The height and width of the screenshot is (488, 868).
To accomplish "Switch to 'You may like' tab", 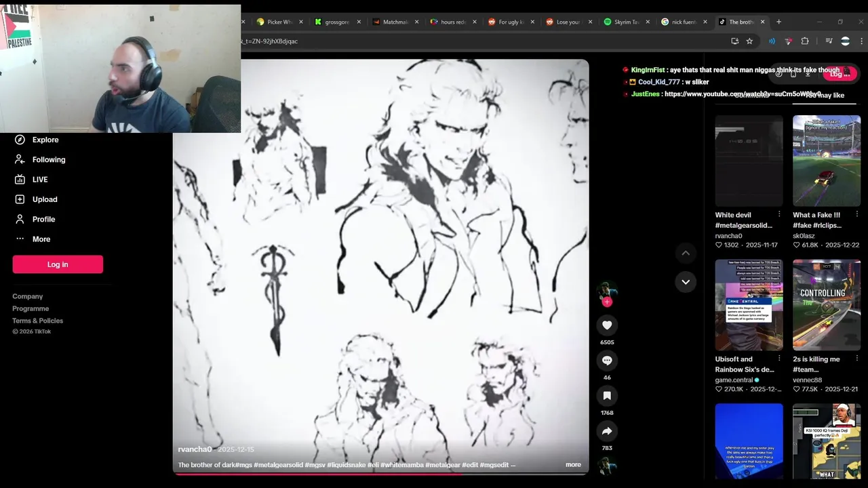I will (x=825, y=96).
